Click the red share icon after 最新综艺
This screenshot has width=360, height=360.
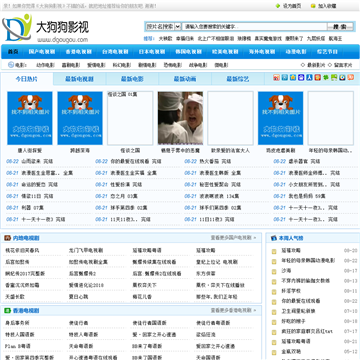coord(276,78)
